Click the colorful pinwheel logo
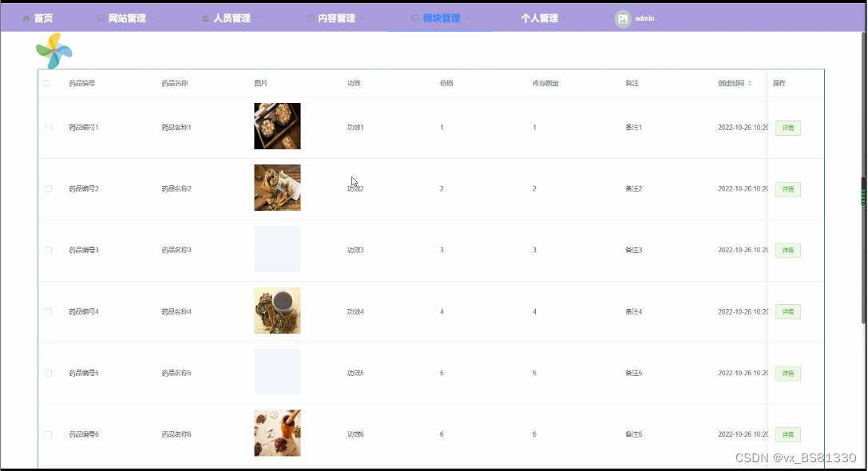 point(54,51)
